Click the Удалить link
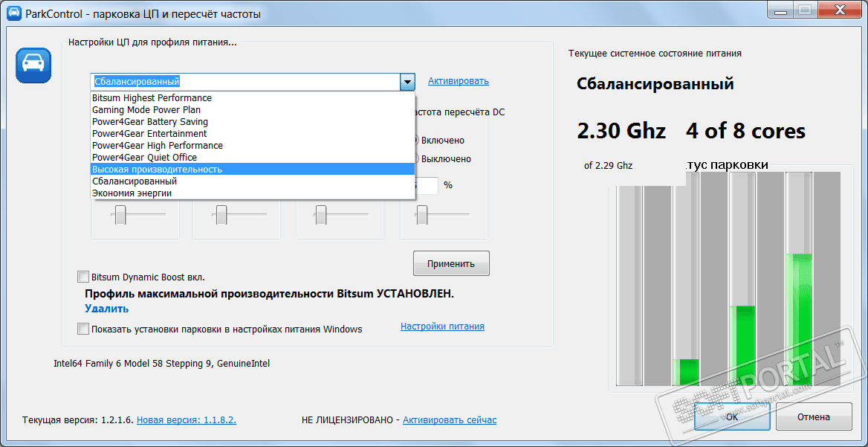Viewport: 868px width, 447px height. pyautogui.click(x=107, y=309)
